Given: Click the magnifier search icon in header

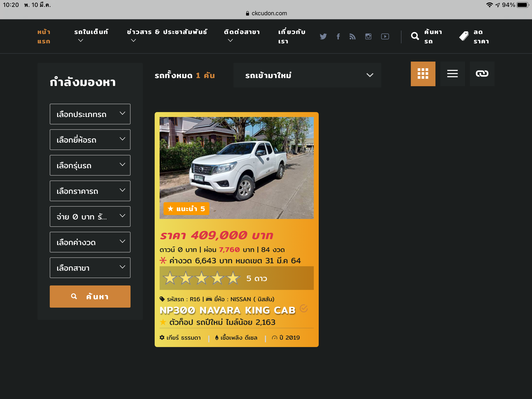Looking at the screenshot, I should tap(415, 36).
